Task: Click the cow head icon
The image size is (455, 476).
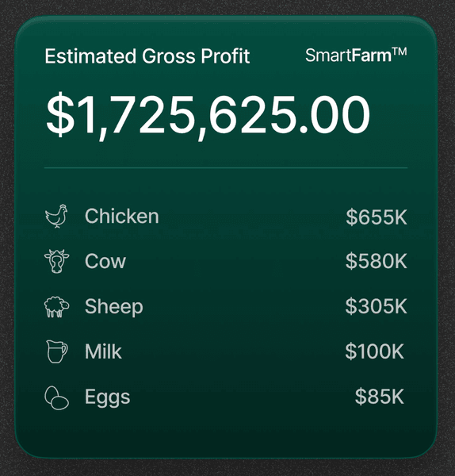Action: coord(57,261)
